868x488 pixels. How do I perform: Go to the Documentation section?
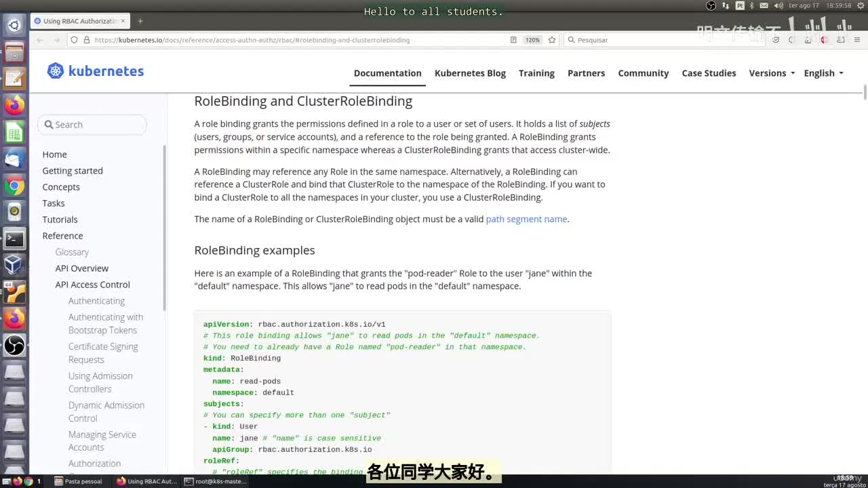[x=387, y=73]
